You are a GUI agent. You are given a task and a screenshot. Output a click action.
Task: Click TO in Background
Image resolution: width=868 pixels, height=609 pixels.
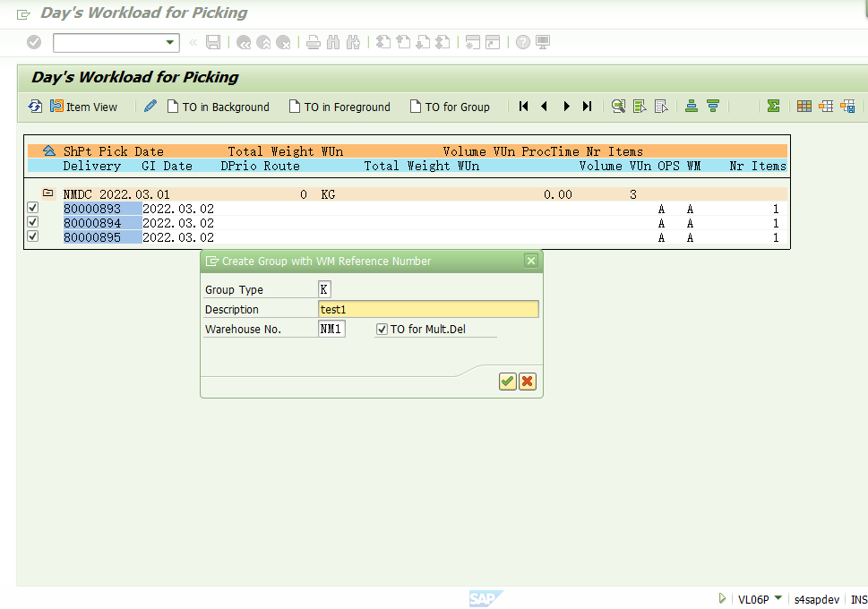click(x=218, y=106)
